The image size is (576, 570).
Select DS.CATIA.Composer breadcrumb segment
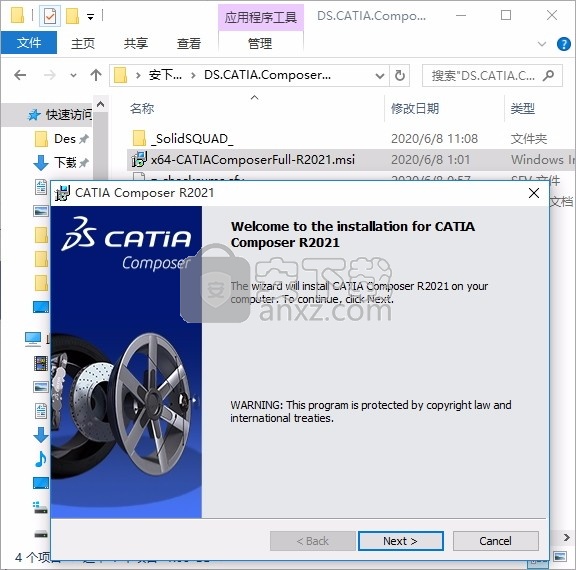(x=267, y=75)
